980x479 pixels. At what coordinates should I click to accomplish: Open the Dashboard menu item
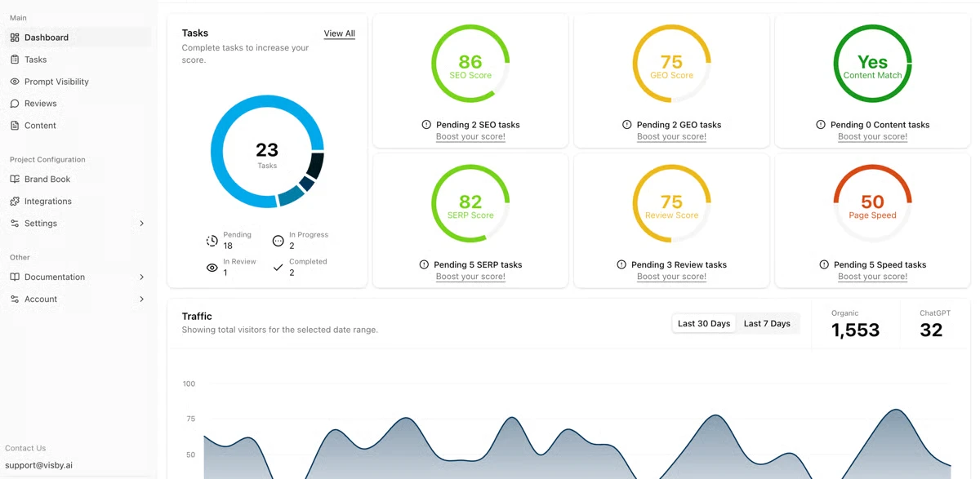click(78, 38)
